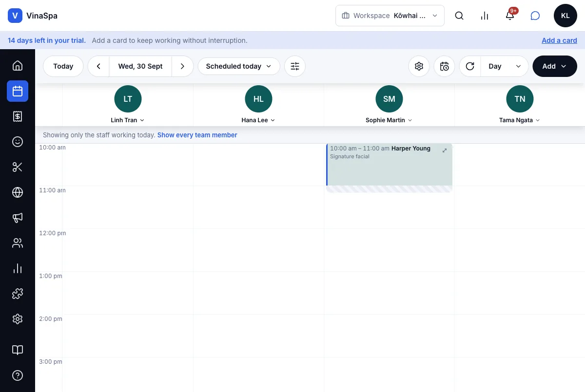Open the Sales receipt icon in sidebar
Screen dimensions: 585x392
(18, 116)
